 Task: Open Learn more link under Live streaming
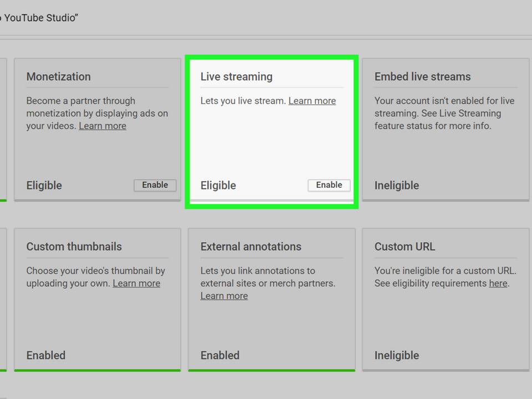click(x=312, y=101)
